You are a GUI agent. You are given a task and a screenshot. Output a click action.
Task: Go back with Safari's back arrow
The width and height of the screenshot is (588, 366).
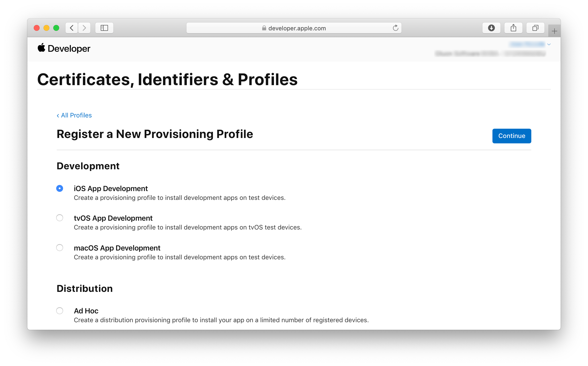[x=72, y=28]
